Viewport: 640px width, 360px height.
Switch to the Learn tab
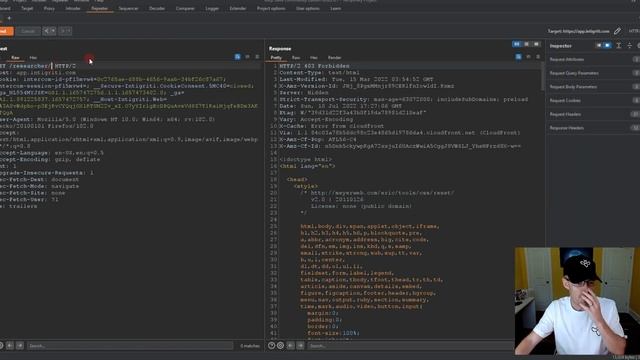click(x=336, y=8)
